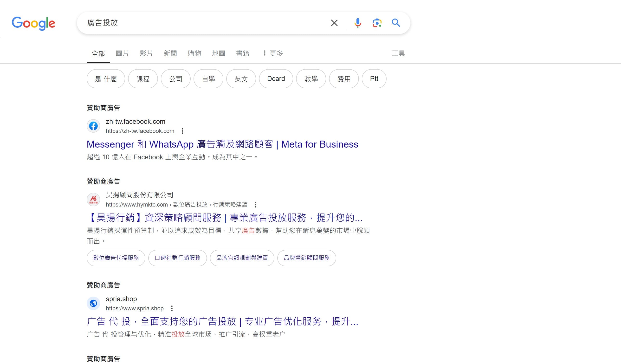Image resolution: width=621 pixels, height=364 pixels.
Task: Open the 品牌營銷顧問服務 sitelink
Action: [x=307, y=258]
